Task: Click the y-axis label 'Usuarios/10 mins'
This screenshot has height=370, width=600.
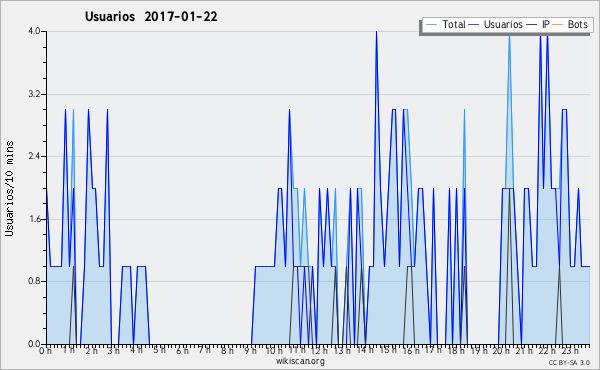Action: (x=9, y=189)
